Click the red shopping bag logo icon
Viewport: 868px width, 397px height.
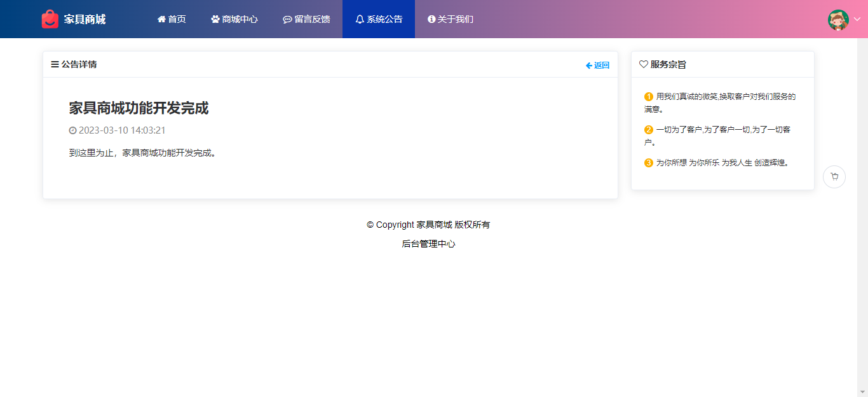click(50, 19)
